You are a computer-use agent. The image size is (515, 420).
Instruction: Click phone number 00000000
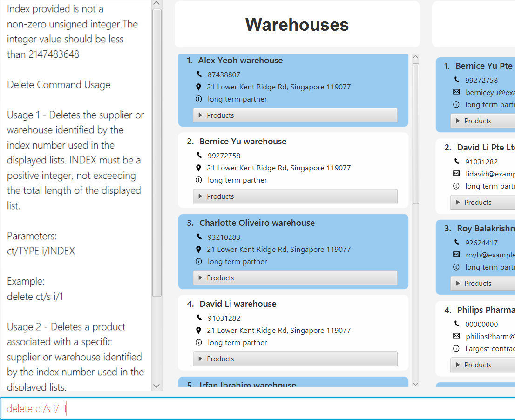(481, 325)
